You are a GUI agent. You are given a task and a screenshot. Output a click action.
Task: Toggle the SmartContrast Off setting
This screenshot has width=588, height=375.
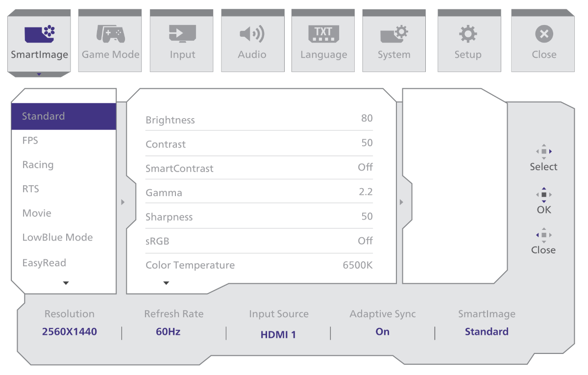point(365,167)
